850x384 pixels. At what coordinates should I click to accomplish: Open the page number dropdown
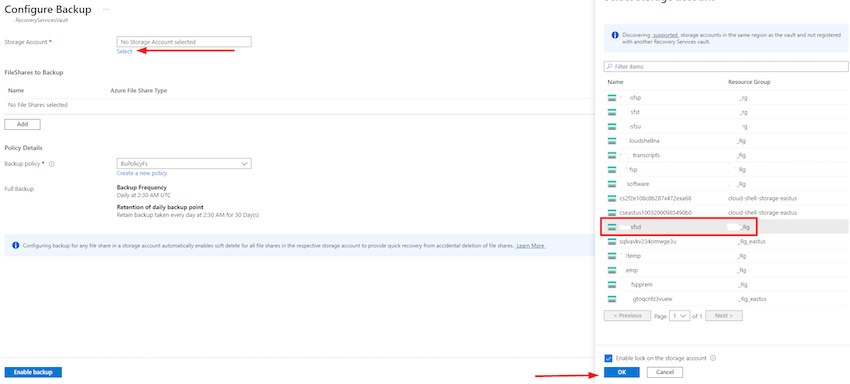[679, 316]
